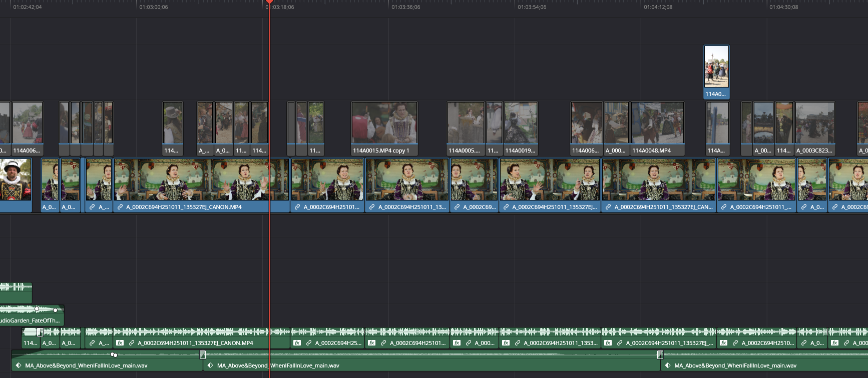Viewport: 868px width, 378px height.
Task: Click ruler at timecode 01:03:00;06
Action: click(x=154, y=7)
